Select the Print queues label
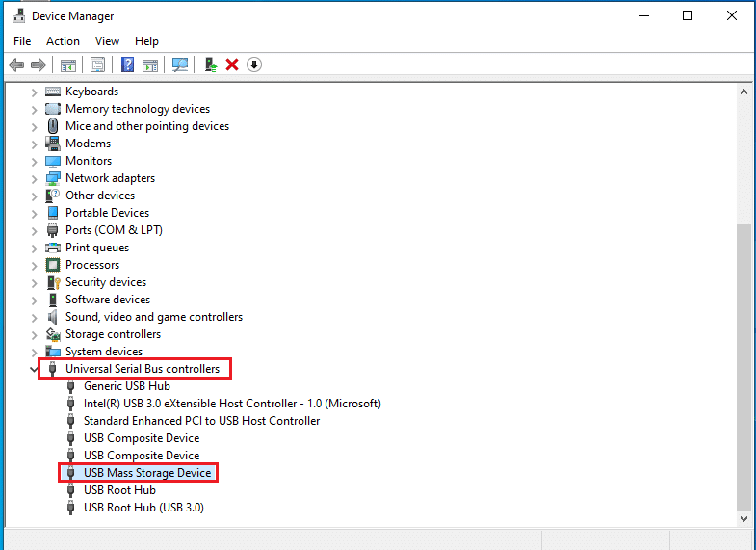Viewport: 756px width, 550px height. [x=97, y=248]
